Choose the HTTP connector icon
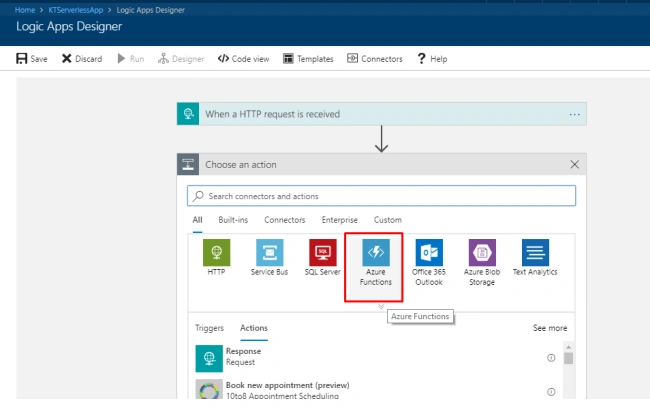The height and width of the screenshot is (416, 650). point(216,252)
